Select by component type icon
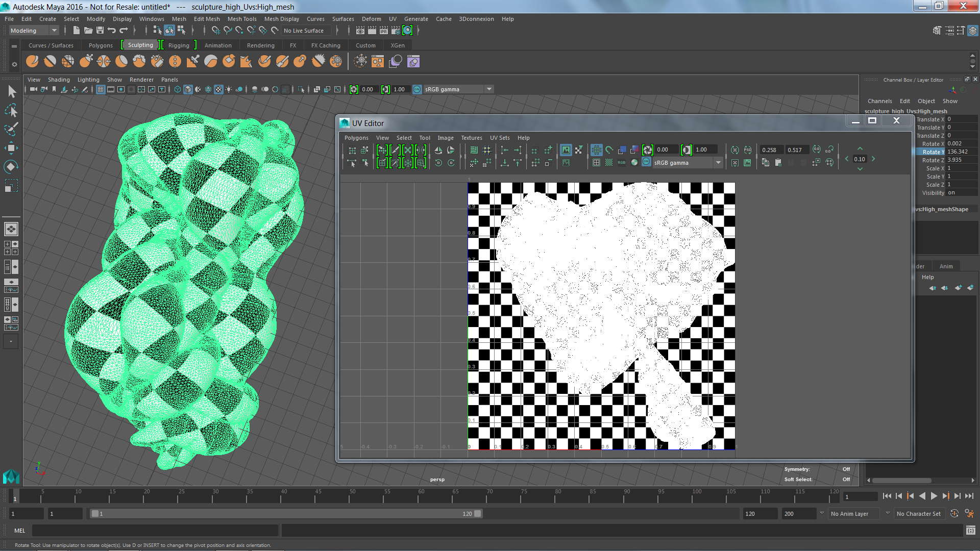This screenshot has height=551, width=980. (x=181, y=31)
